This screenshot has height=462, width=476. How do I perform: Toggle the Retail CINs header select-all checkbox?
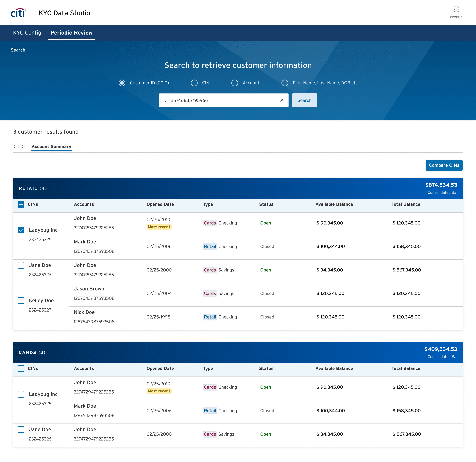pos(21,204)
